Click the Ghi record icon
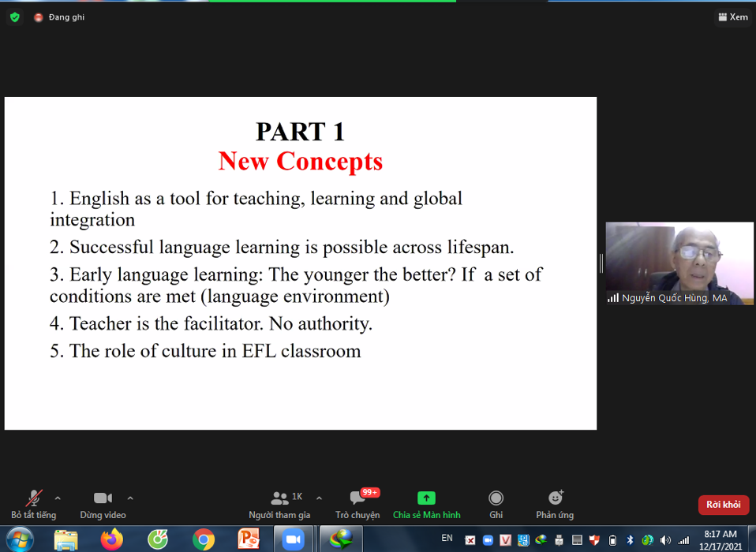The width and height of the screenshot is (756, 552). [x=496, y=498]
